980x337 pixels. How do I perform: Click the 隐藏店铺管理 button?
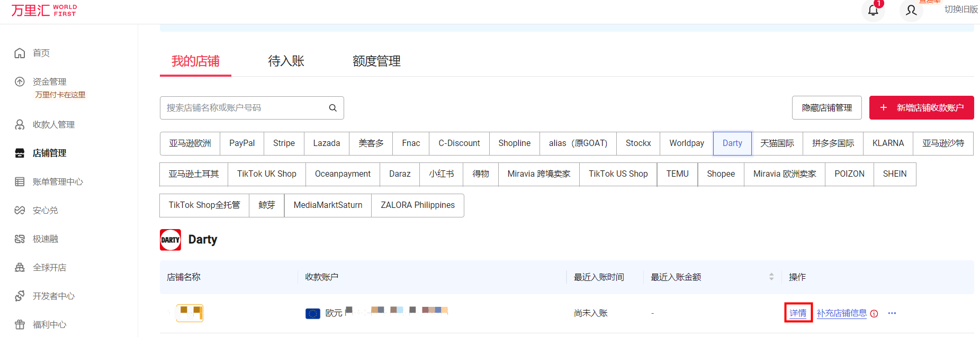tap(826, 108)
